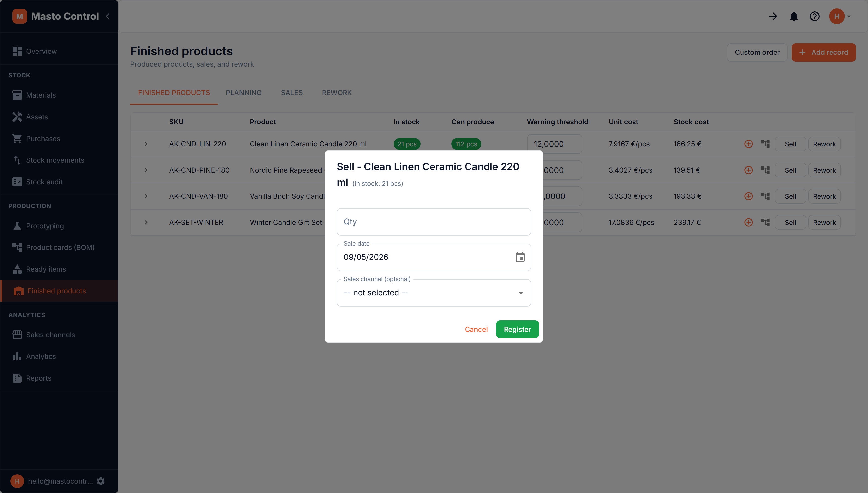Click the 239.17 € stock cost value
The height and width of the screenshot is (493, 868).
687,222
